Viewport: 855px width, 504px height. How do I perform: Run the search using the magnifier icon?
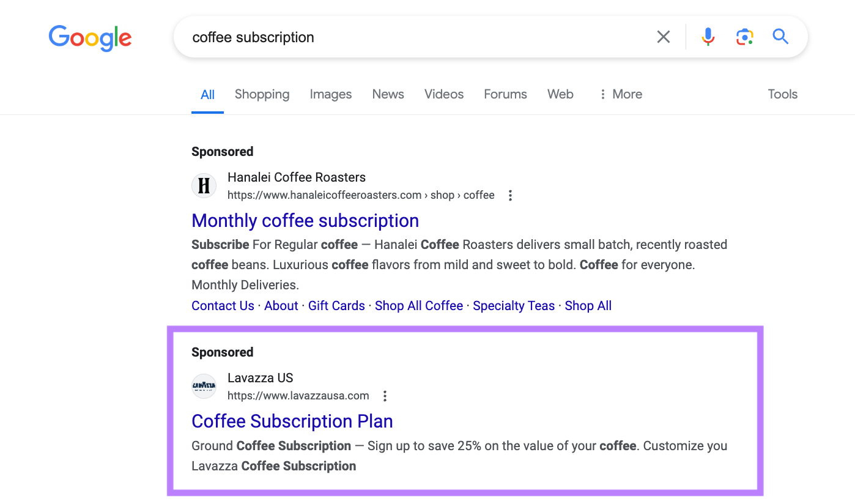780,37
